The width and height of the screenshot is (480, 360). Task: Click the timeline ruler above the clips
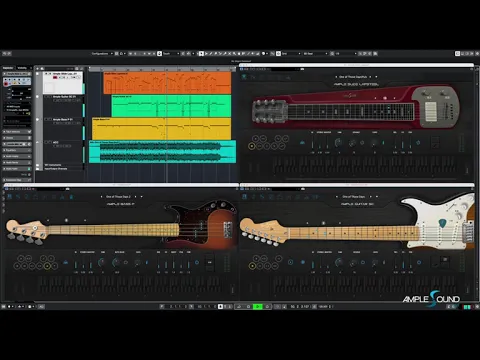point(162,69)
